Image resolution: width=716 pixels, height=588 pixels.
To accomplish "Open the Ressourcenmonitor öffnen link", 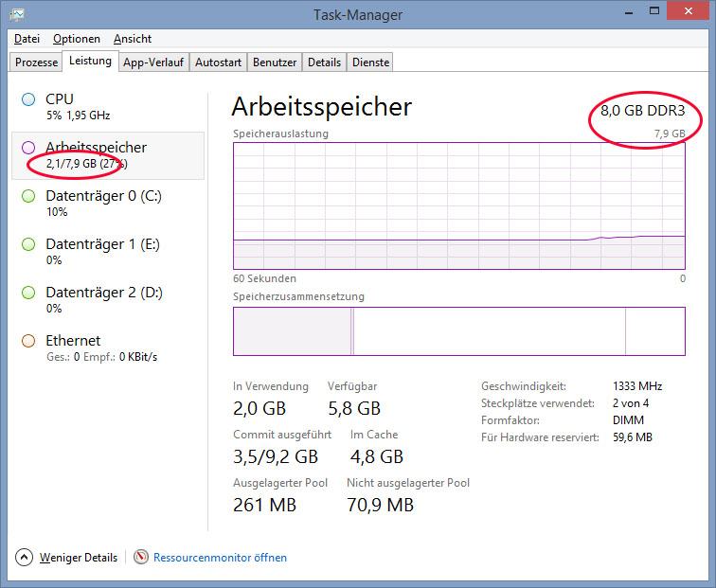I will point(220,558).
